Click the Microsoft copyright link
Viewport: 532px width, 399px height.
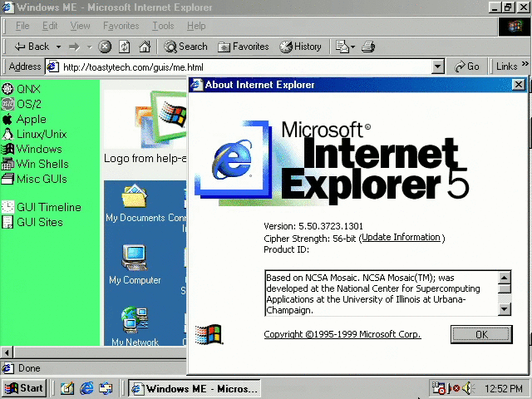[342, 334]
